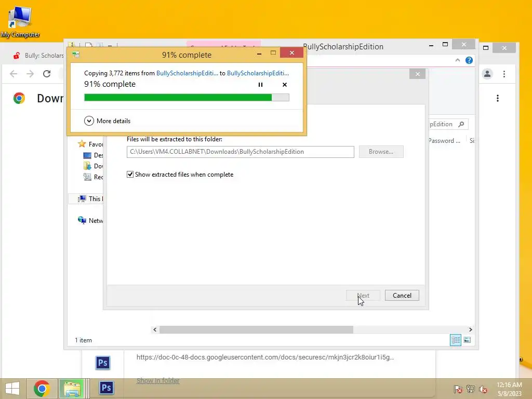Open Downloads page three-dot menu
The image size is (532, 399).
497,98
